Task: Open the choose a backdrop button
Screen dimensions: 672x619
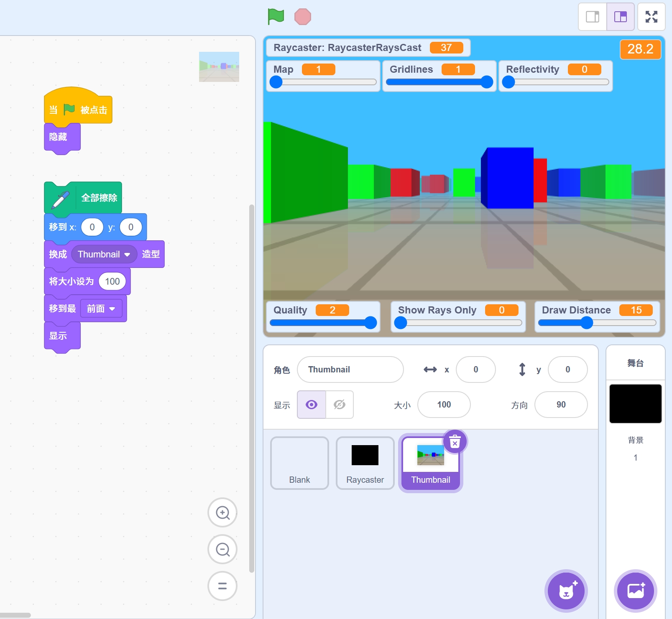Action: coord(635,591)
